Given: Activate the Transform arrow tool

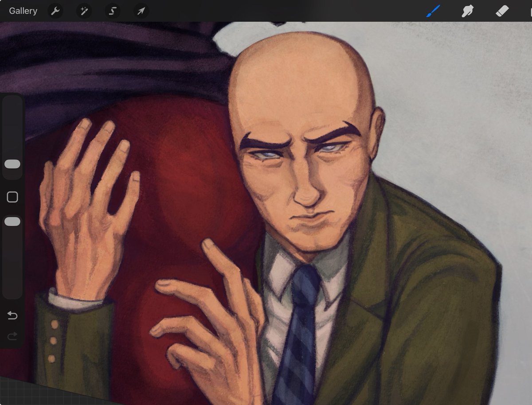Looking at the screenshot, I should tap(141, 11).
